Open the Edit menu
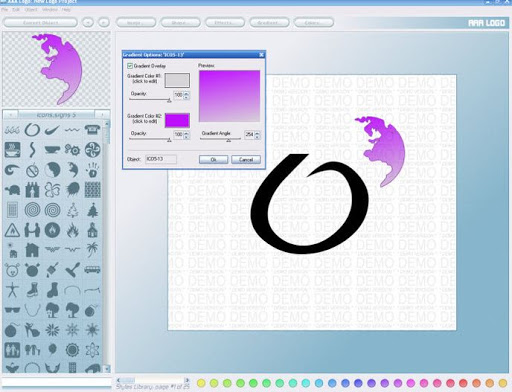 pyautogui.click(x=16, y=10)
